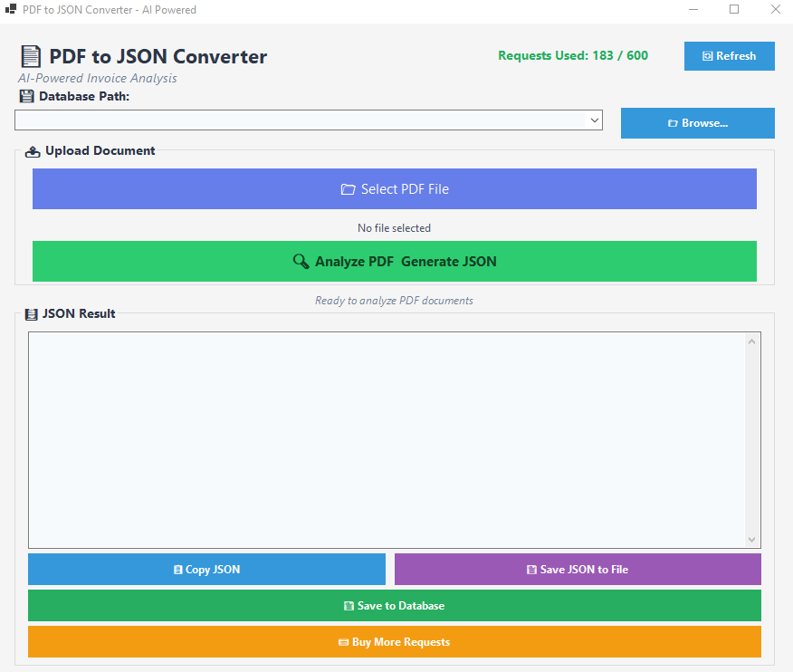Click the folder icon on Select PDF File
This screenshot has height=672, width=793.
pyautogui.click(x=348, y=189)
